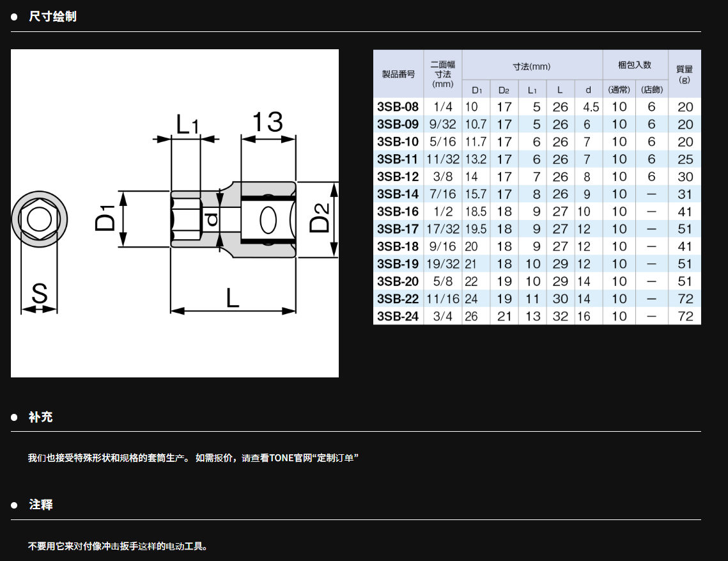Click the S width label under hexagon
This screenshot has height=561, width=728.
pos(40,294)
